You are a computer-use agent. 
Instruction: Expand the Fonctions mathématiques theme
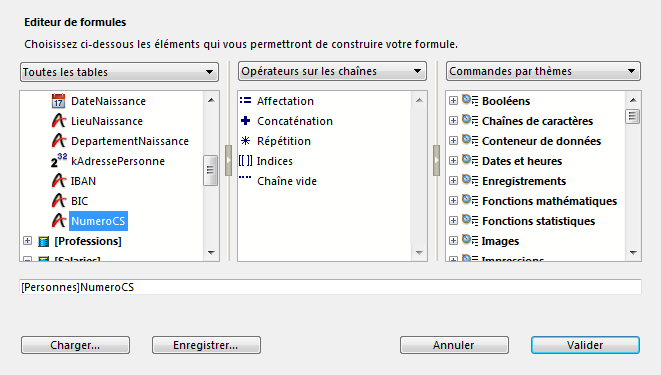tap(453, 201)
